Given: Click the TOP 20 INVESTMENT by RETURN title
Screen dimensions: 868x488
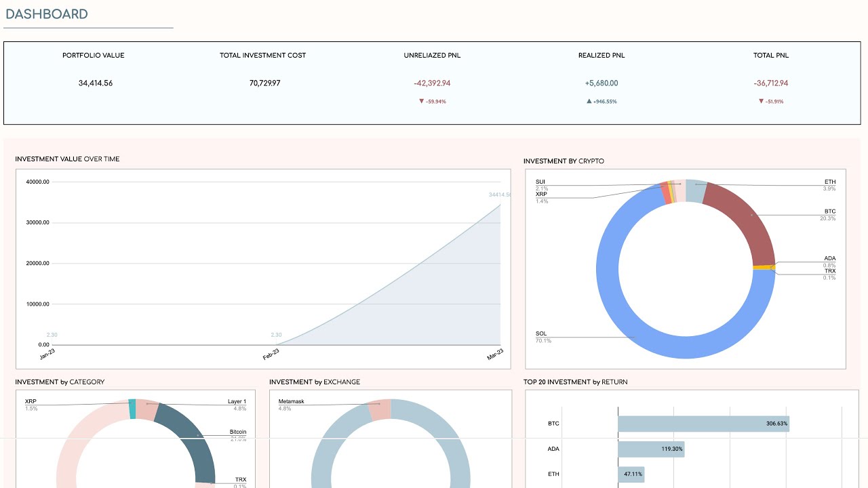Looking at the screenshot, I should click(x=576, y=382).
